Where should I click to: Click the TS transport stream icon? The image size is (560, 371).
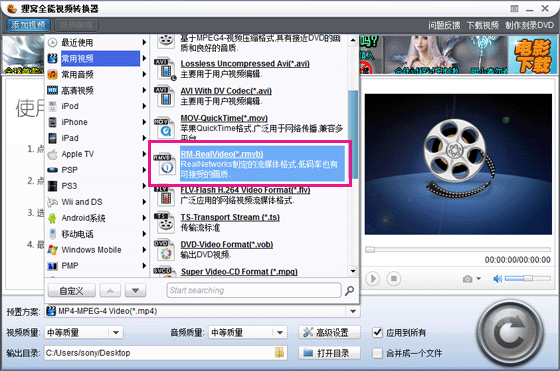[x=164, y=222]
